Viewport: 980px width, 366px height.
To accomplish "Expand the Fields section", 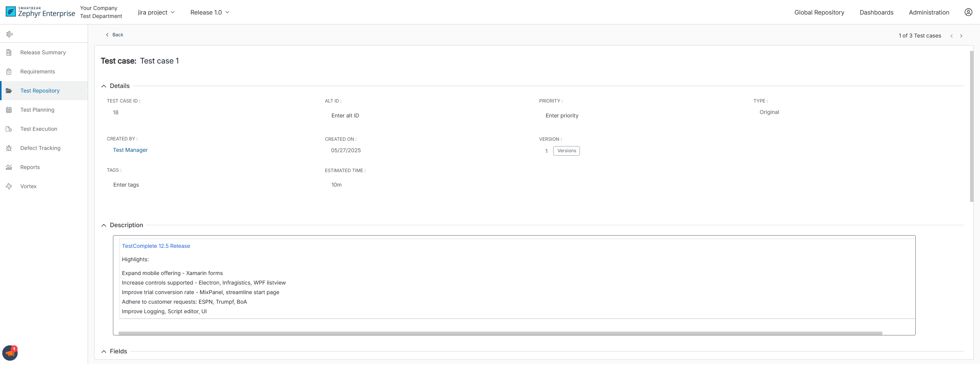I will pyautogui.click(x=104, y=351).
